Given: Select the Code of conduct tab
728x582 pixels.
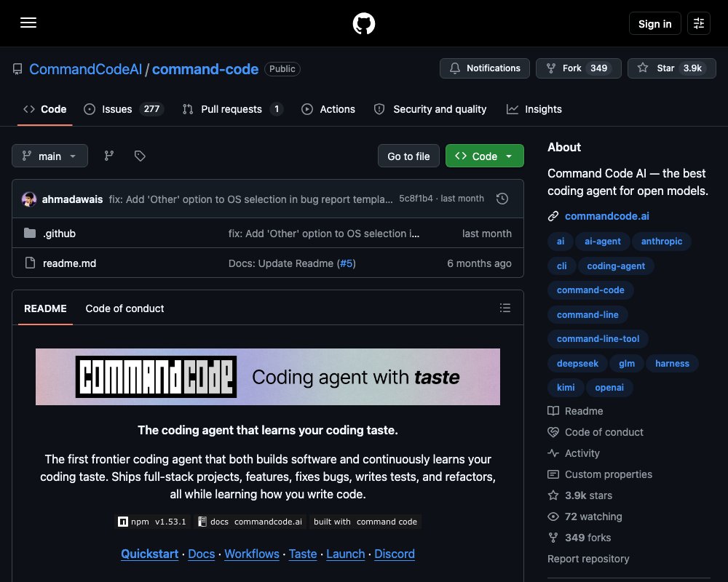Looking at the screenshot, I should (x=124, y=308).
